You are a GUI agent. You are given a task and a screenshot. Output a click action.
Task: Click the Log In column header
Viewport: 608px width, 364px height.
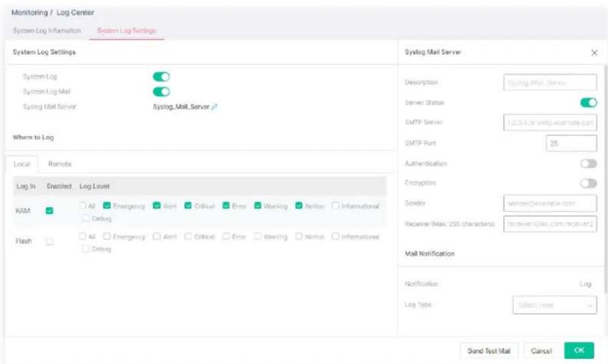pyautogui.click(x=26, y=186)
